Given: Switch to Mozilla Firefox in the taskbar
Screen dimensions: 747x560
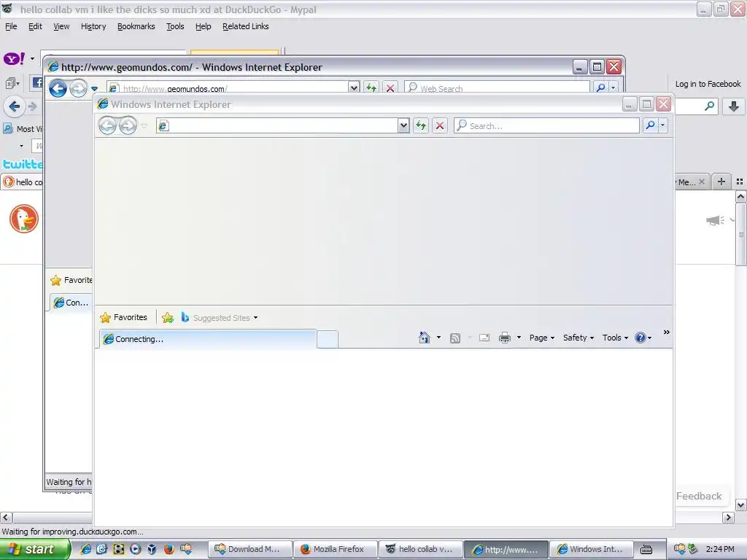Looking at the screenshot, I should tap(336, 549).
